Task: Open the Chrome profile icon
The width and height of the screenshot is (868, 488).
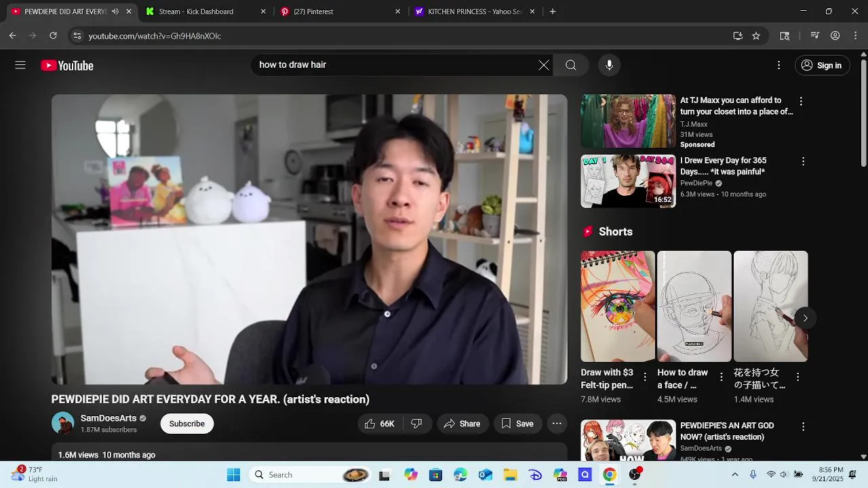Action: coord(835,36)
